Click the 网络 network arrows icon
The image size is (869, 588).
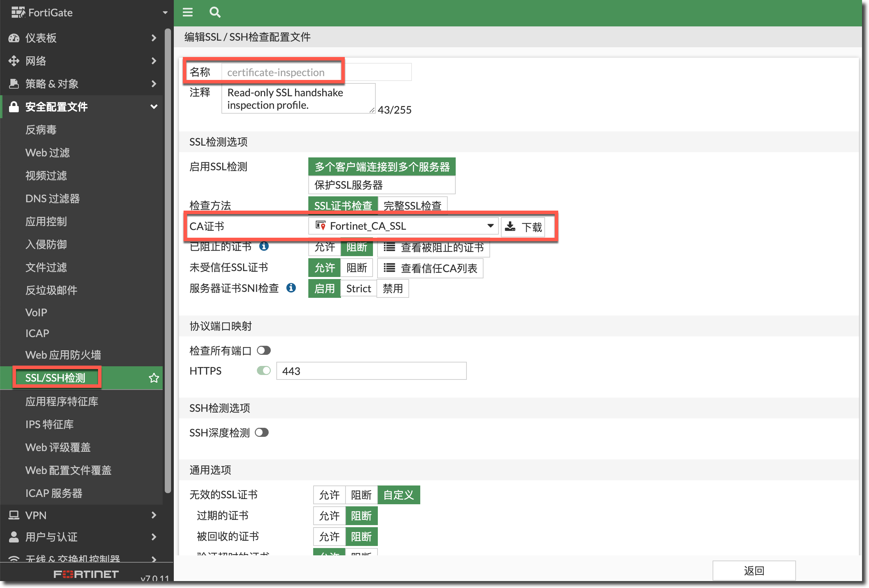14,60
